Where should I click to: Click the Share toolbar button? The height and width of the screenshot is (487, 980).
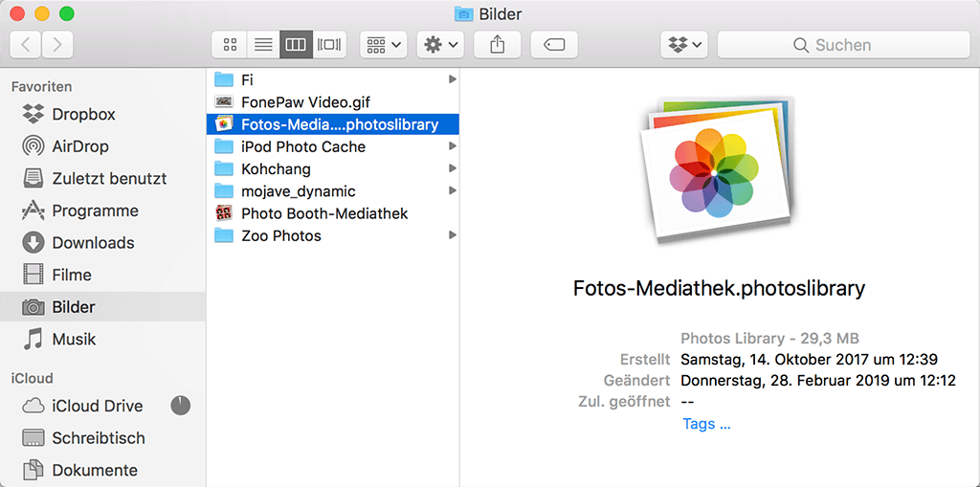[x=498, y=45]
